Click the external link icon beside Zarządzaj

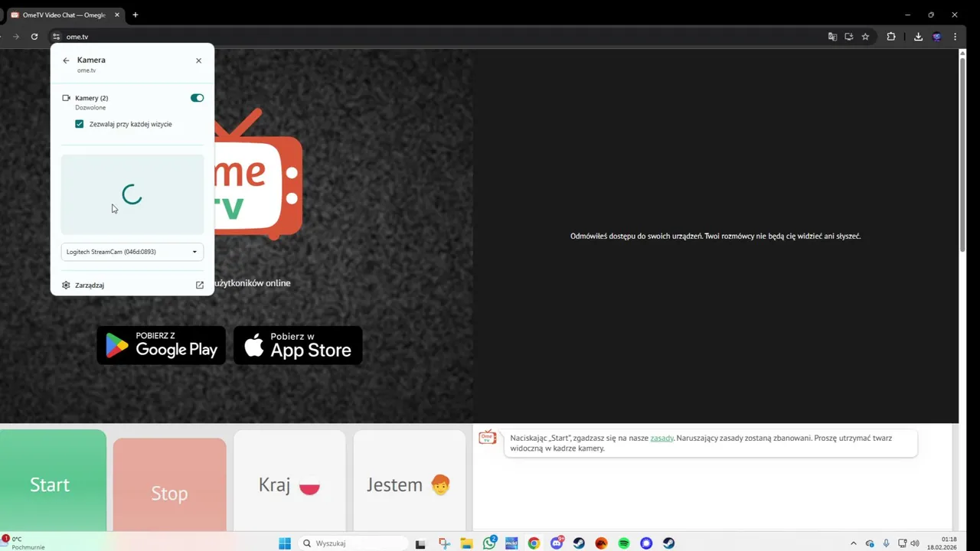(200, 285)
